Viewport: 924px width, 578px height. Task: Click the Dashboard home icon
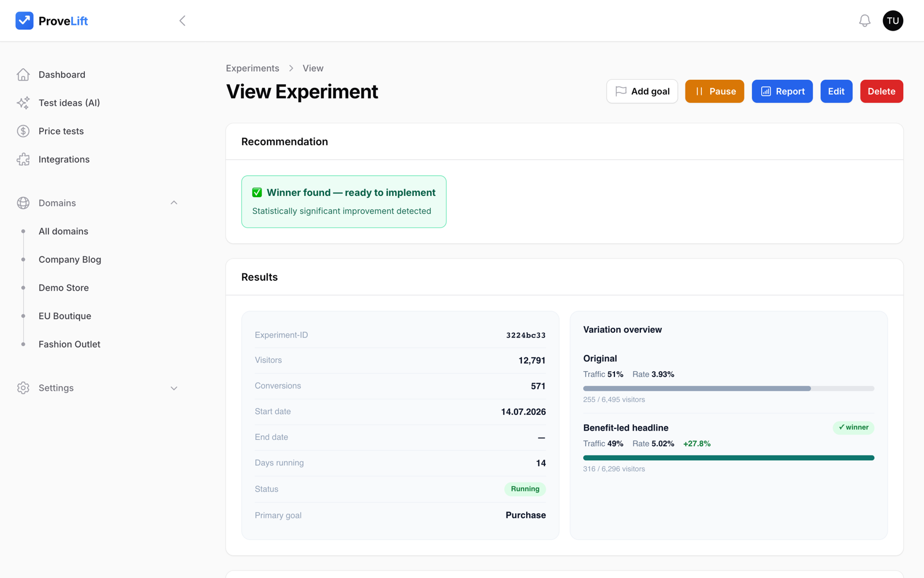click(23, 75)
